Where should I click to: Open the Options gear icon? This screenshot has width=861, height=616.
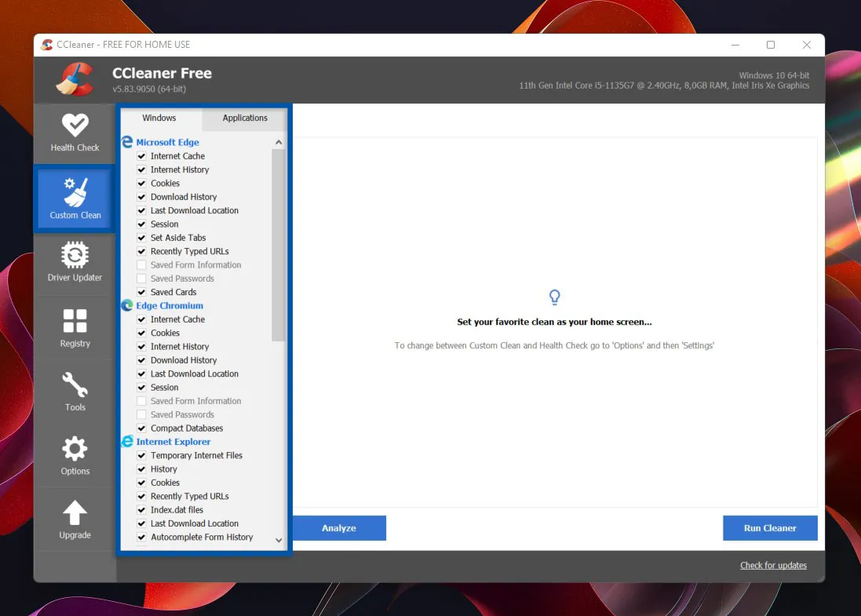click(x=75, y=450)
